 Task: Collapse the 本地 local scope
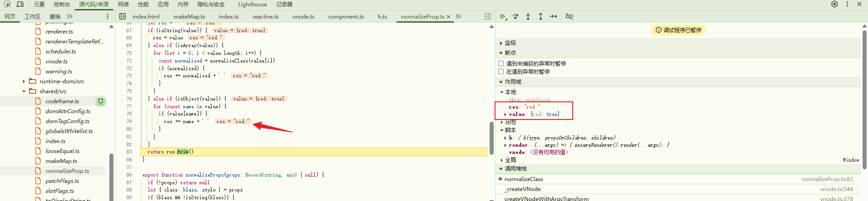[502, 92]
